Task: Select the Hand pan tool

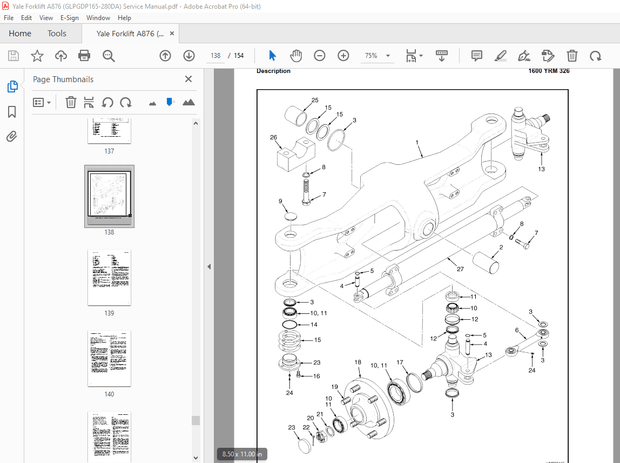Action: coord(296,56)
